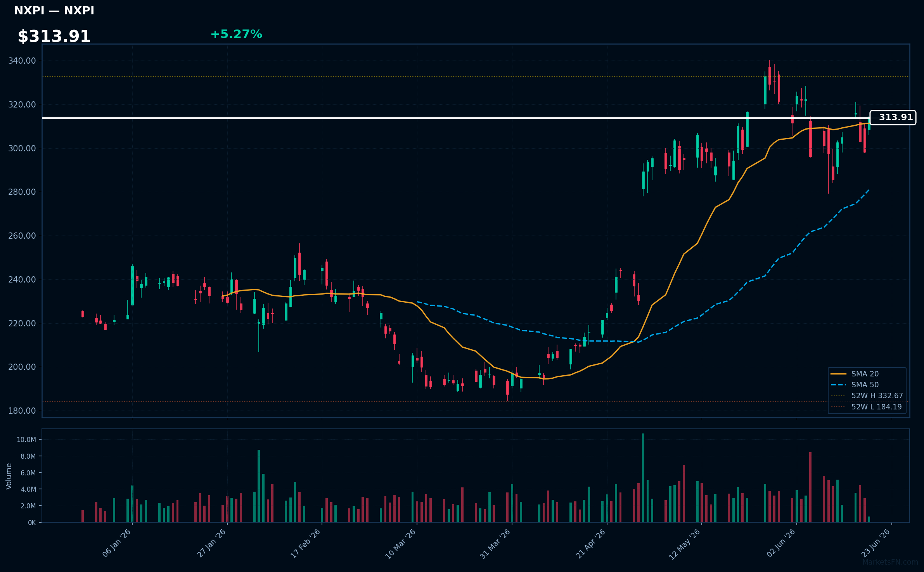This screenshot has height=572, width=924.
Task: Click the 02 Jun '26 date label
Action: coord(781,543)
